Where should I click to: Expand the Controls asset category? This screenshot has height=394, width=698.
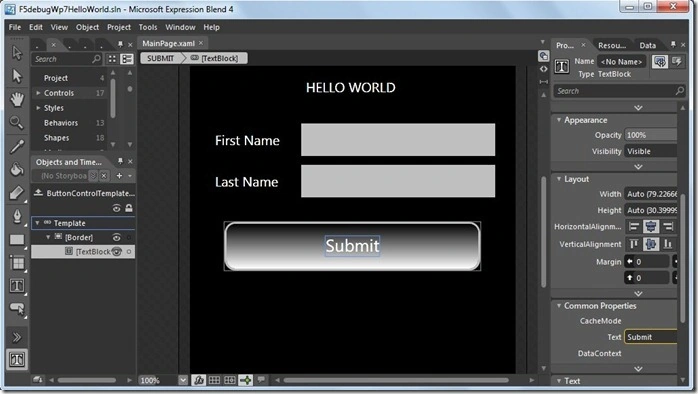(38, 93)
